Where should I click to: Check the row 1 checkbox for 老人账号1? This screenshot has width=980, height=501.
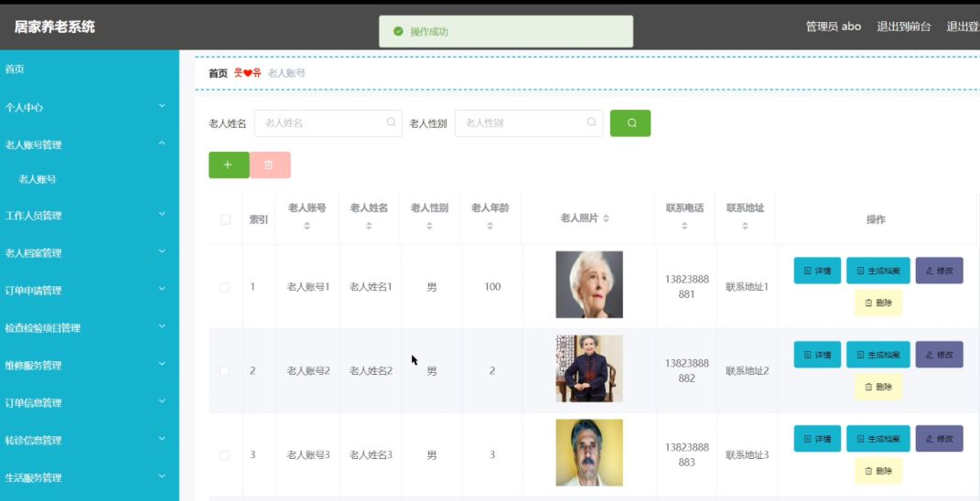click(225, 287)
